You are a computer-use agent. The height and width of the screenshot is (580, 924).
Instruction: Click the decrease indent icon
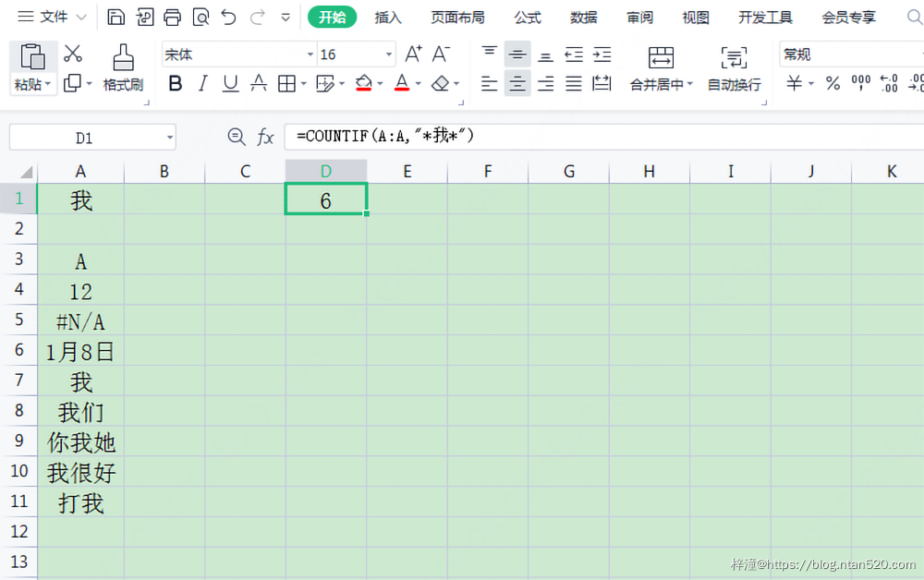tap(574, 54)
